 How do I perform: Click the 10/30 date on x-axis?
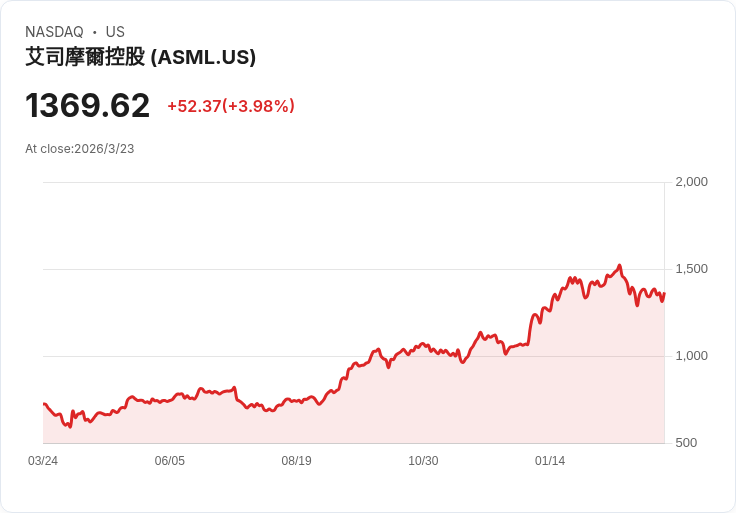click(x=423, y=461)
